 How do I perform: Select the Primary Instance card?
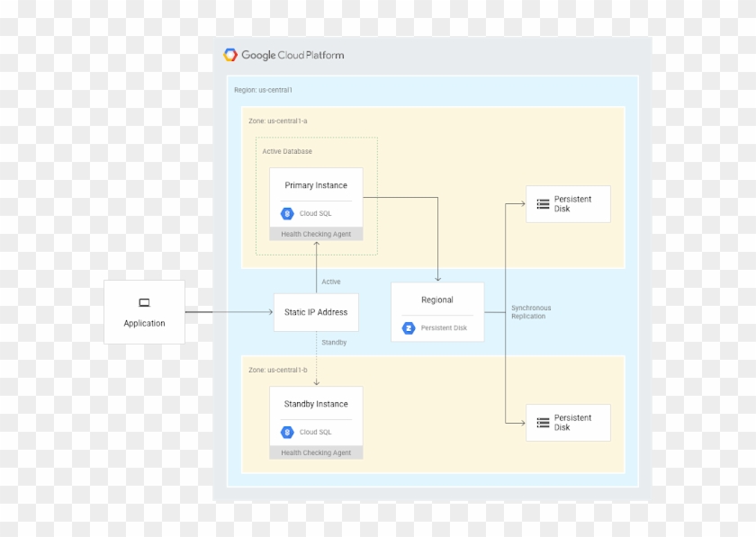tap(316, 185)
